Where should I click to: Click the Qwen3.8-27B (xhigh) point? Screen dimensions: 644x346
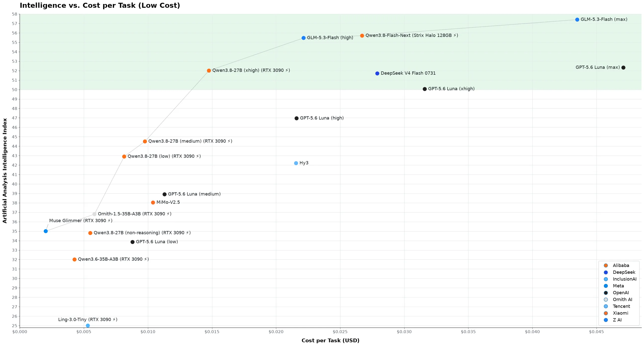pos(209,71)
